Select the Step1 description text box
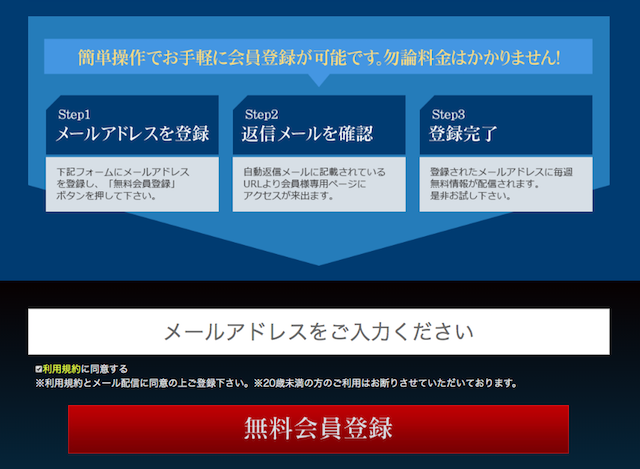The height and width of the screenshot is (469, 640). coord(132,183)
